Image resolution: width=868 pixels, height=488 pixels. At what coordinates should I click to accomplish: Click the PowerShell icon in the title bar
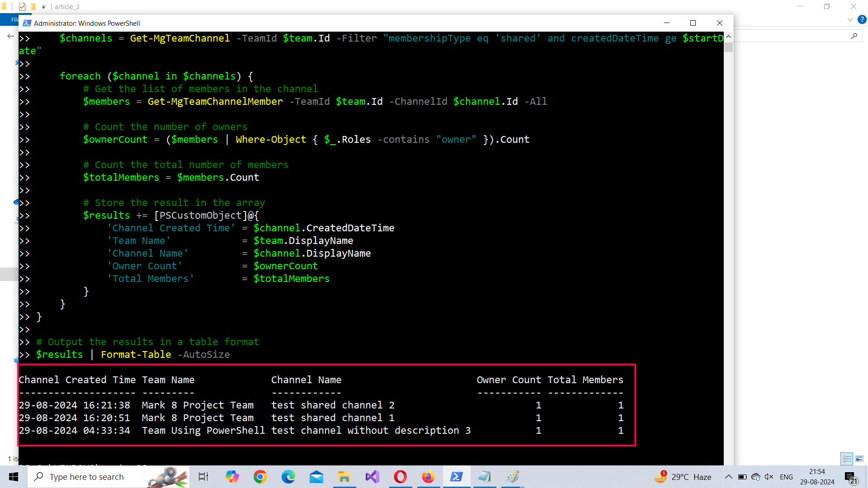(x=27, y=23)
